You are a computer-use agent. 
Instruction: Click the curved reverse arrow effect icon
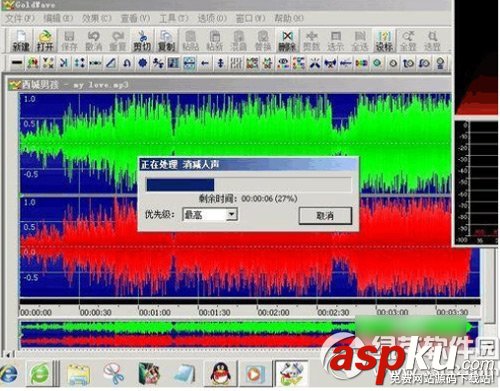pyautogui.click(x=127, y=63)
